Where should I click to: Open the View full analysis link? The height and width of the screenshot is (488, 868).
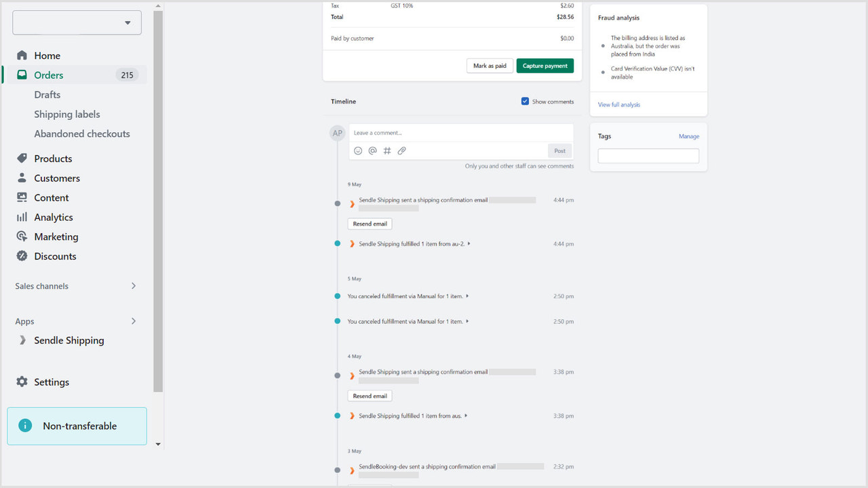click(x=618, y=104)
